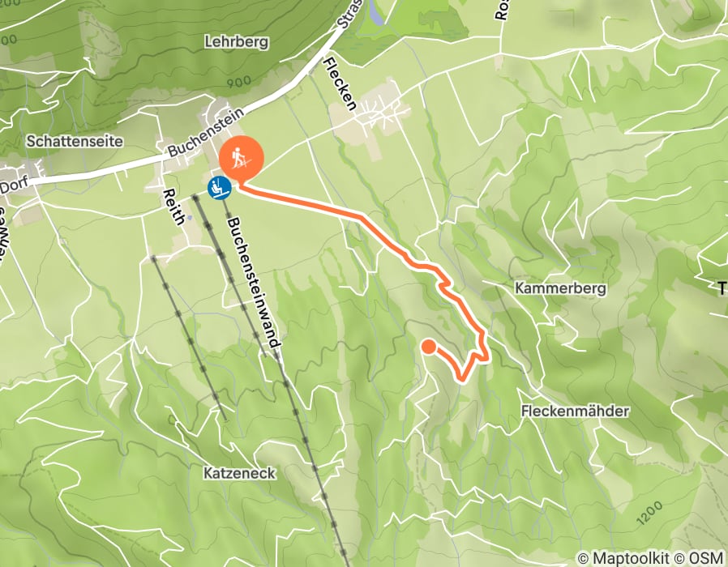
Task: Select the Fleckenmähder place label
Action: [x=575, y=411]
